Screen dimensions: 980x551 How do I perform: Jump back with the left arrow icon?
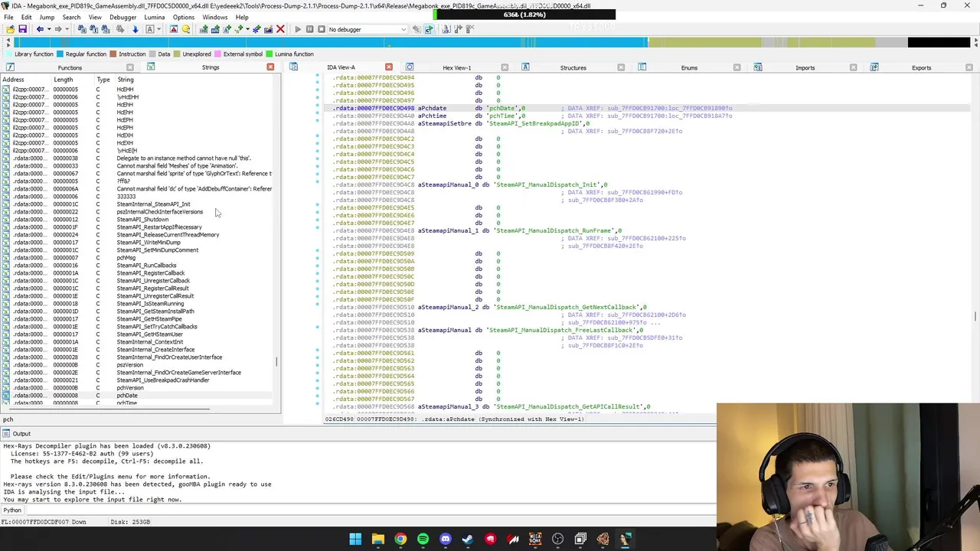point(40,29)
